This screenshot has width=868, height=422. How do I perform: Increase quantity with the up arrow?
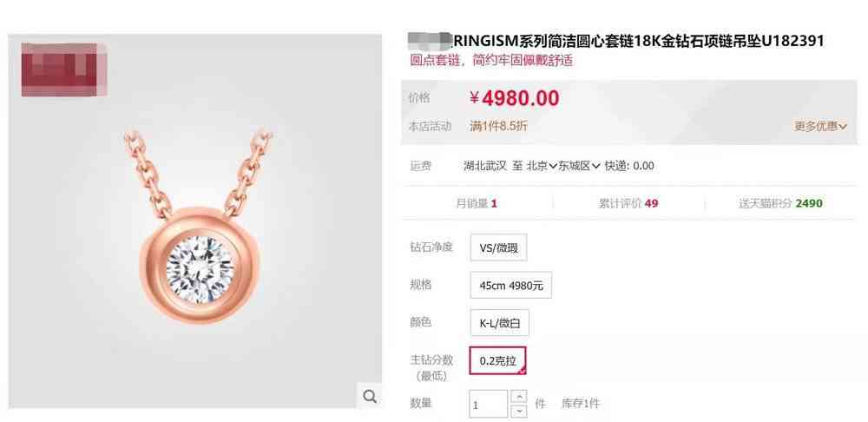[x=519, y=397]
